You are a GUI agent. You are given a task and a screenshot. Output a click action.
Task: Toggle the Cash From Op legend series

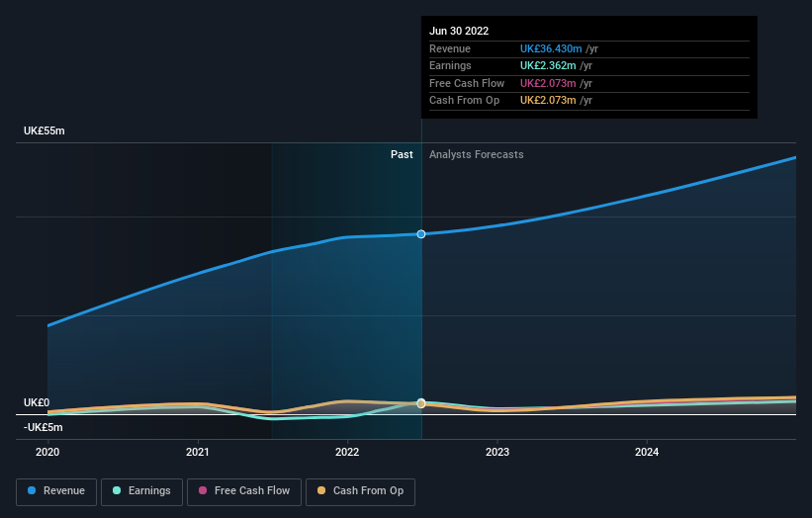(x=360, y=491)
